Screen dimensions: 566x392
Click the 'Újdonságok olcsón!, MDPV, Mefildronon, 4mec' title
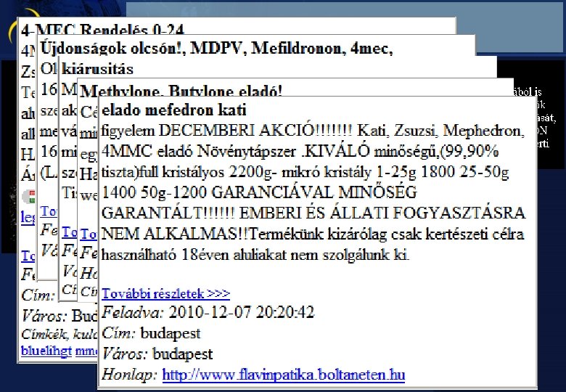(216, 48)
